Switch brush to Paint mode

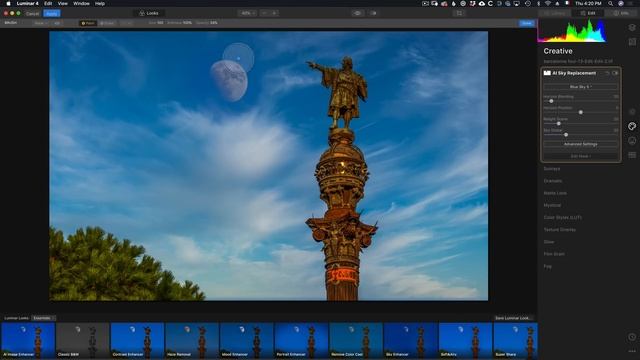(x=88, y=23)
